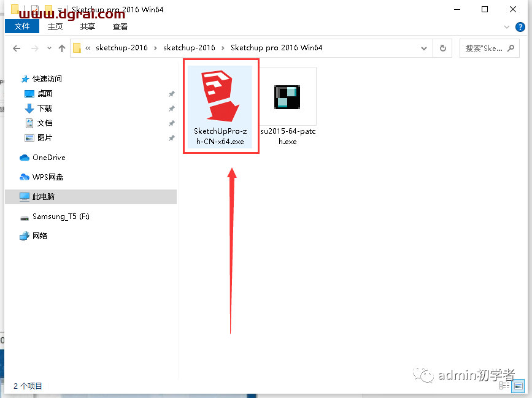Unpin 图片 using its pin icon

coord(172,138)
